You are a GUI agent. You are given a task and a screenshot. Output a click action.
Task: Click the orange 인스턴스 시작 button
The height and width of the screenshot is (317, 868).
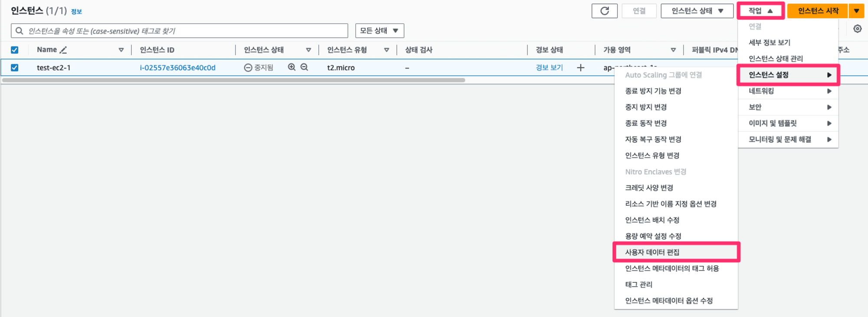point(818,11)
